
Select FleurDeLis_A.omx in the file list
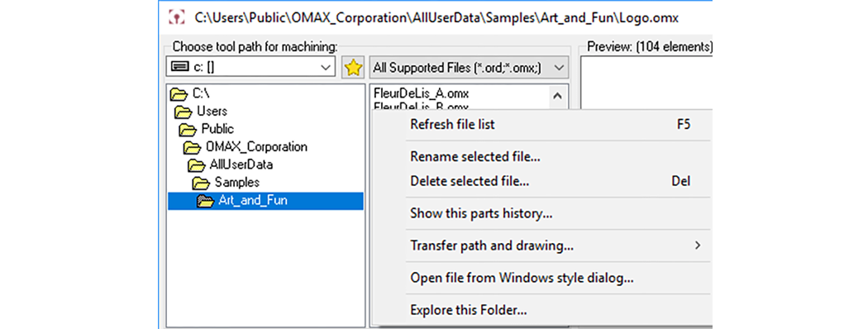coord(421,93)
